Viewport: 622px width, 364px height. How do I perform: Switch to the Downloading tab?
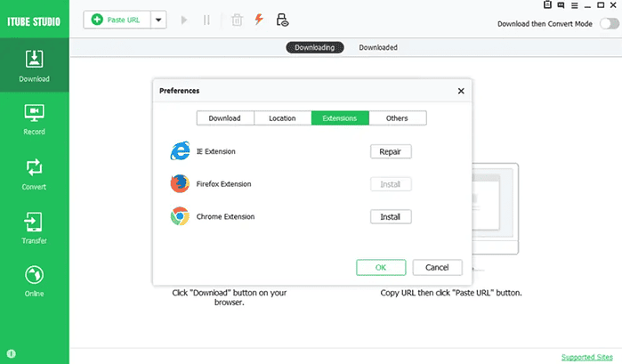315,48
